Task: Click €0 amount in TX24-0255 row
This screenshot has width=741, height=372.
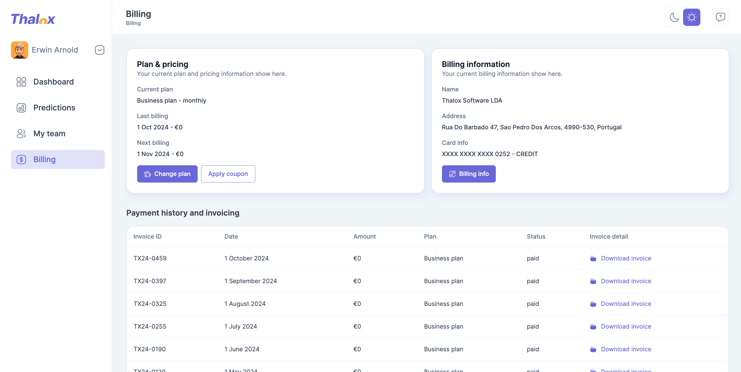Action: [x=357, y=327]
